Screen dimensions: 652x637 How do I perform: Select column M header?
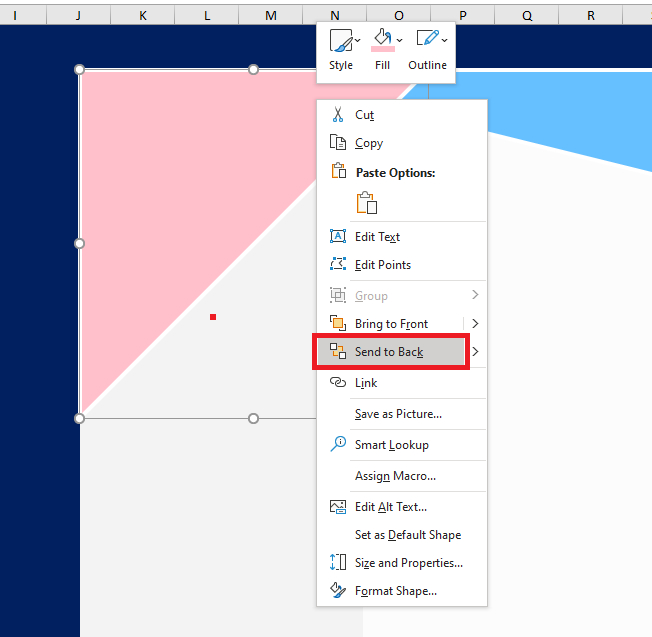[x=271, y=15]
